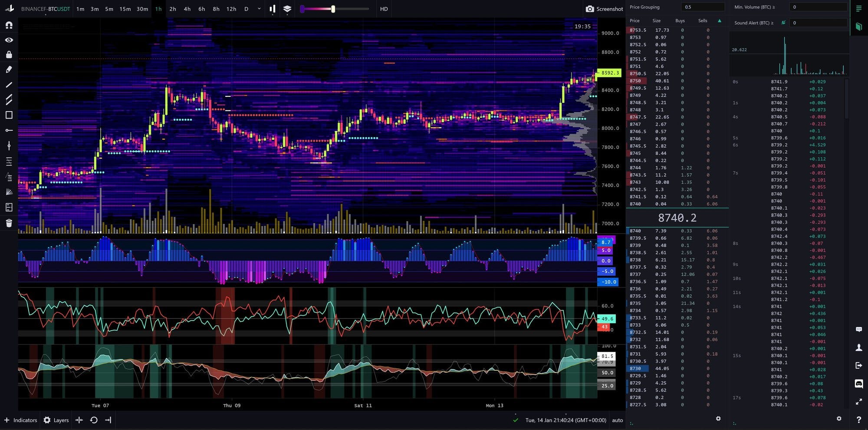Viewport: 868px width, 430px height.
Task: Select the rectangle drawing tool
Action: pyautogui.click(x=9, y=115)
